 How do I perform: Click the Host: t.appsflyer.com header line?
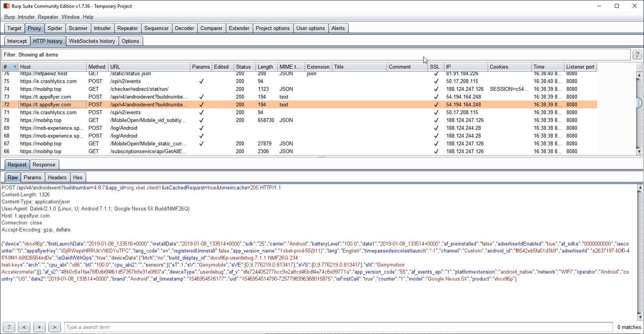click(x=26, y=216)
